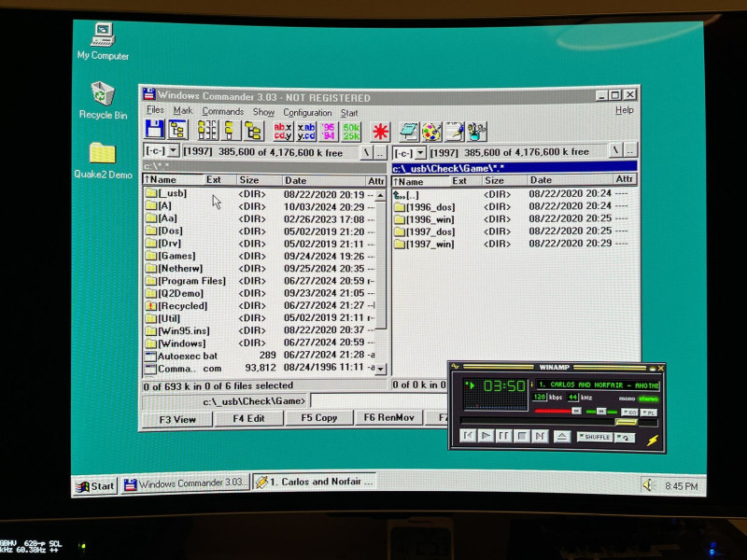Click the red asterisk toolbar icon

click(380, 132)
